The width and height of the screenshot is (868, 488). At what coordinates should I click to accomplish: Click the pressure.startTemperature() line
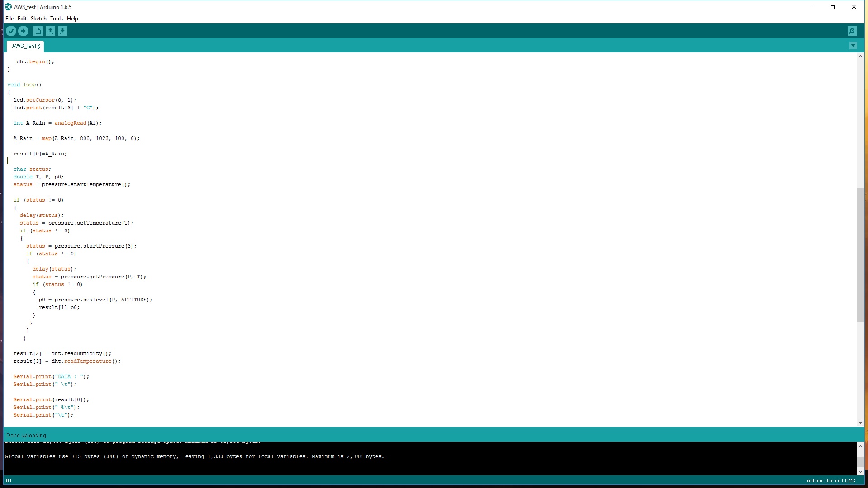tap(72, 185)
